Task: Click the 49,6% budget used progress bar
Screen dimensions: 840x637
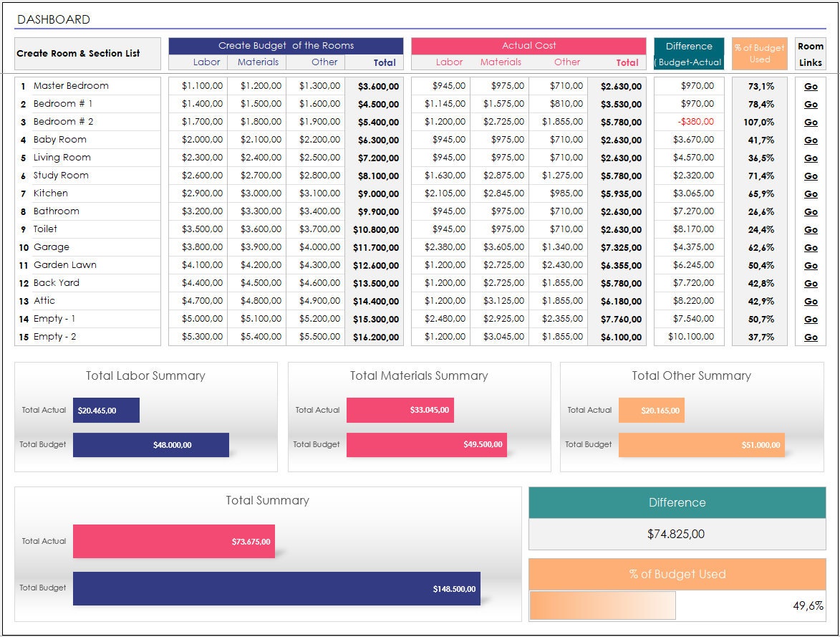Action: 602,605
